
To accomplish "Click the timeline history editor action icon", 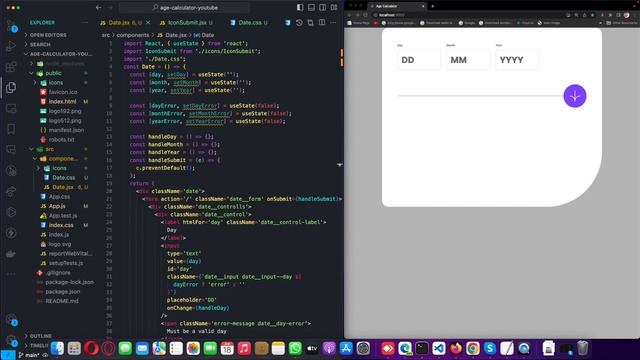I will click(299, 23).
